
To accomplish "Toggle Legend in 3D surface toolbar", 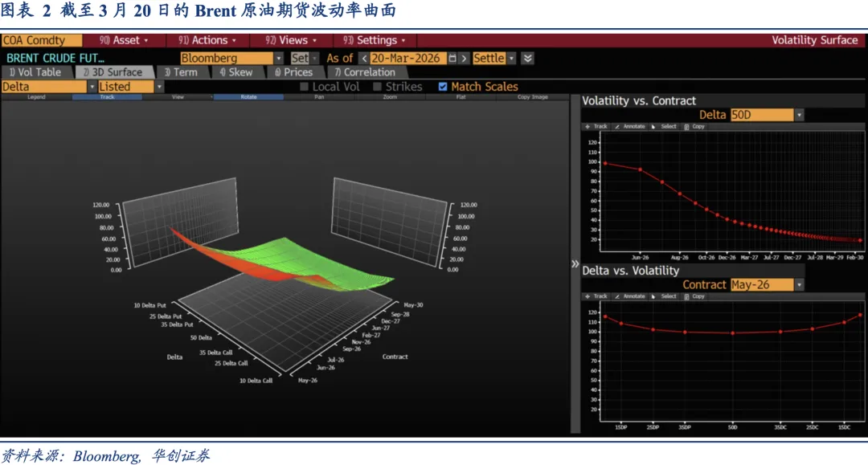I will (x=36, y=96).
